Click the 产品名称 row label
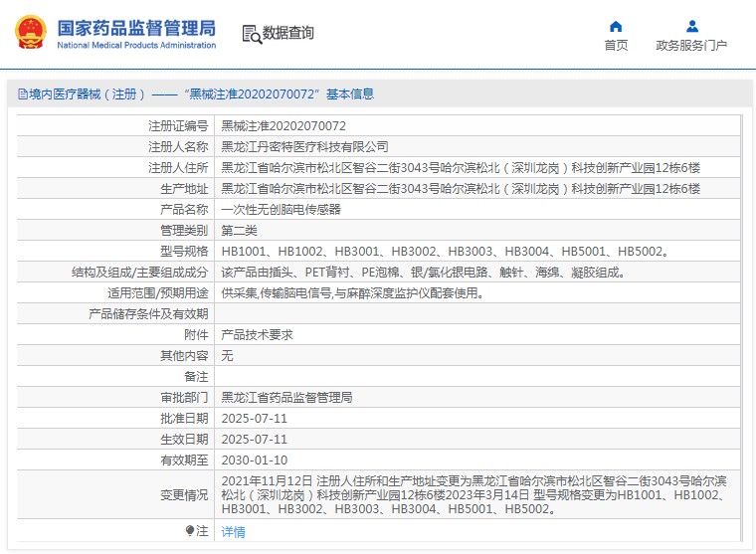756x554 pixels. [x=184, y=209]
